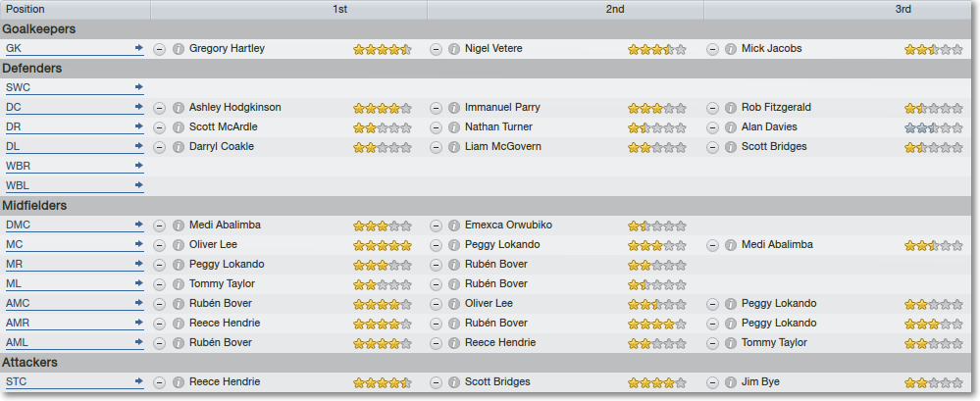Click the minus icon beside Ashley Hodgkinson
This screenshot has height=401, width=980.
pos(159,108)
